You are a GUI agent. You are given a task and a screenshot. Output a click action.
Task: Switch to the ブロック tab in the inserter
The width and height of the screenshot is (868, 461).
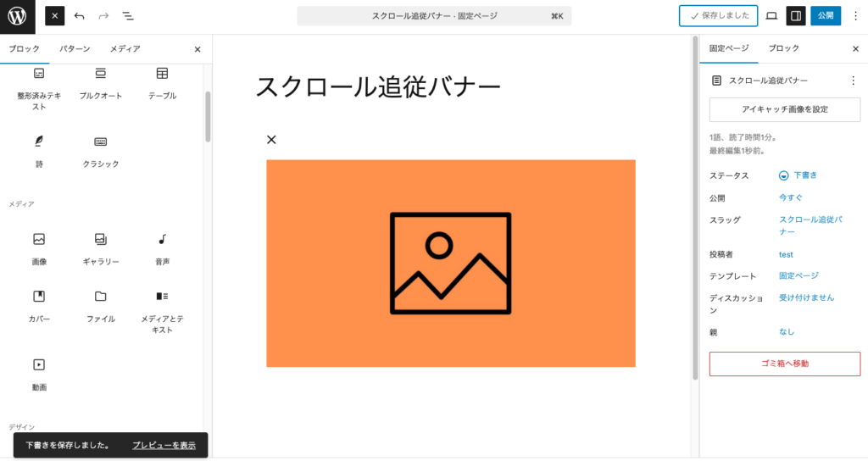25,48
